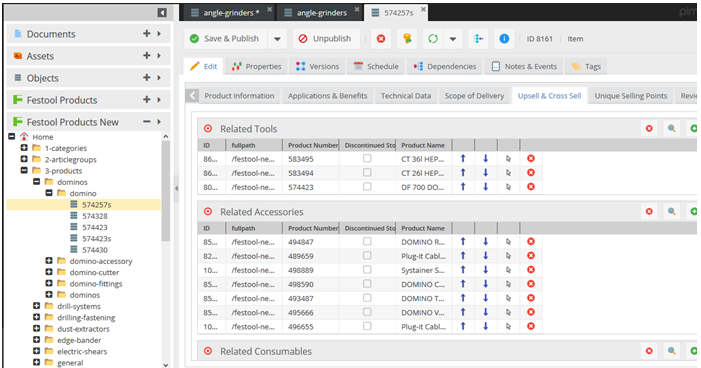Click the rename icon in toolbar
Image resolution: width=701 pixels, height=368 pixels.
coord(407,39)
